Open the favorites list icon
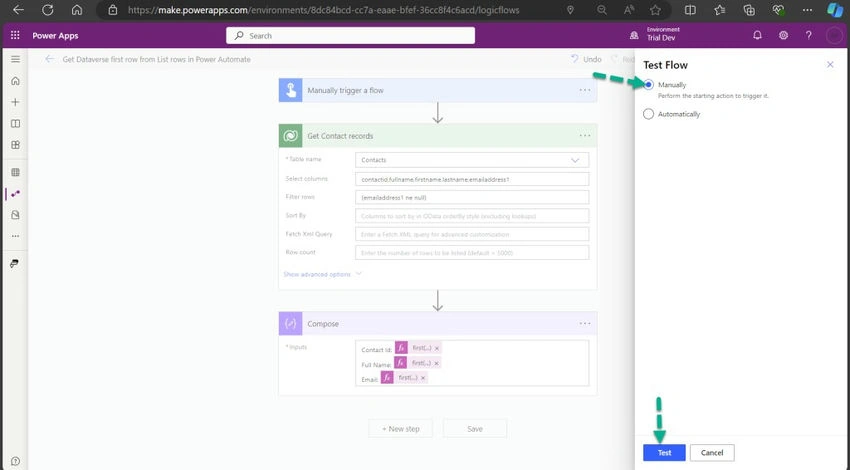The height and width of the screenshot is (470, 850). click(x=719, y=10)
